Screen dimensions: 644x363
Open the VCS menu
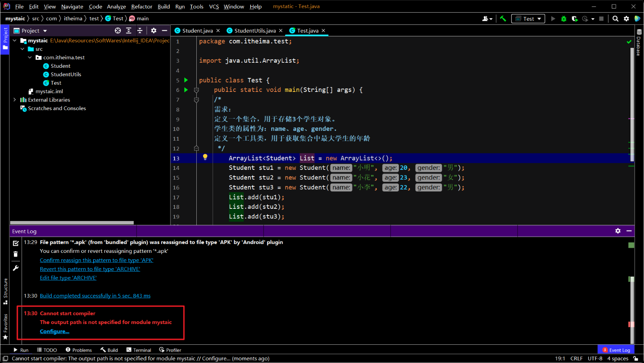(x=214, y=6)
